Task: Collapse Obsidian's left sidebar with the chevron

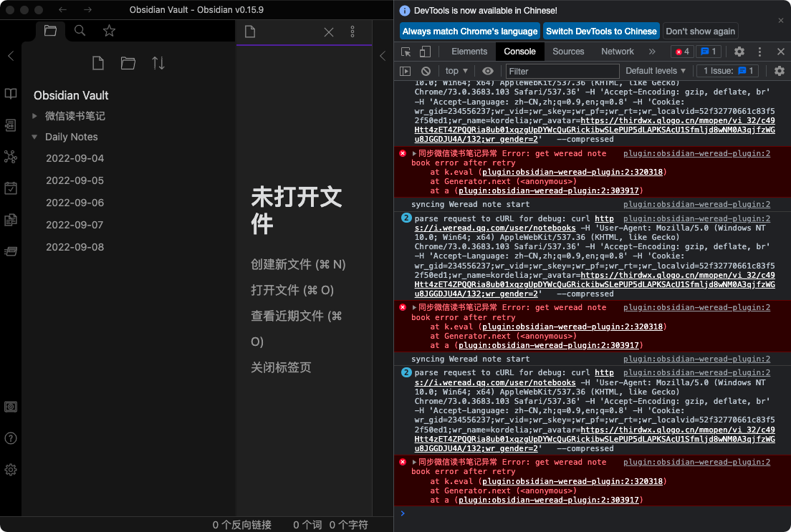Action: [10, 56]
